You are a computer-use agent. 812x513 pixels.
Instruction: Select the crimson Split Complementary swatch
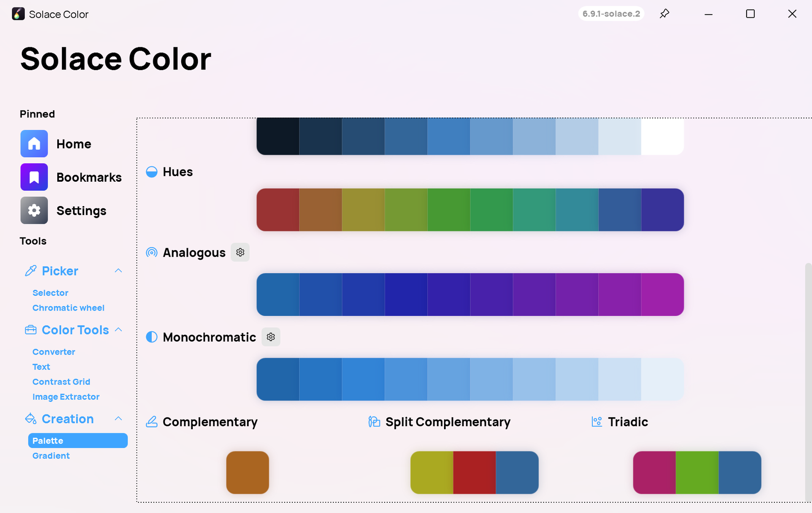pos(475,472)
